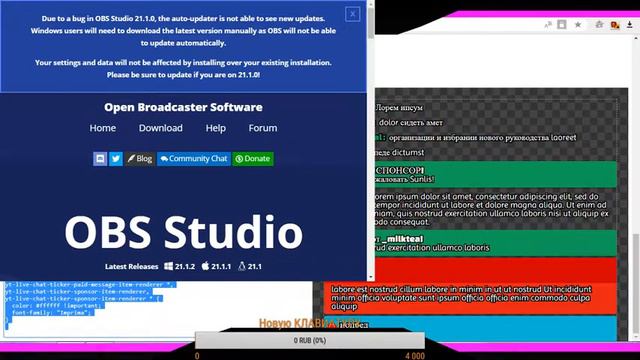
Task: Click the 4 000 goal value label
Action: click(x=415, y=356)
